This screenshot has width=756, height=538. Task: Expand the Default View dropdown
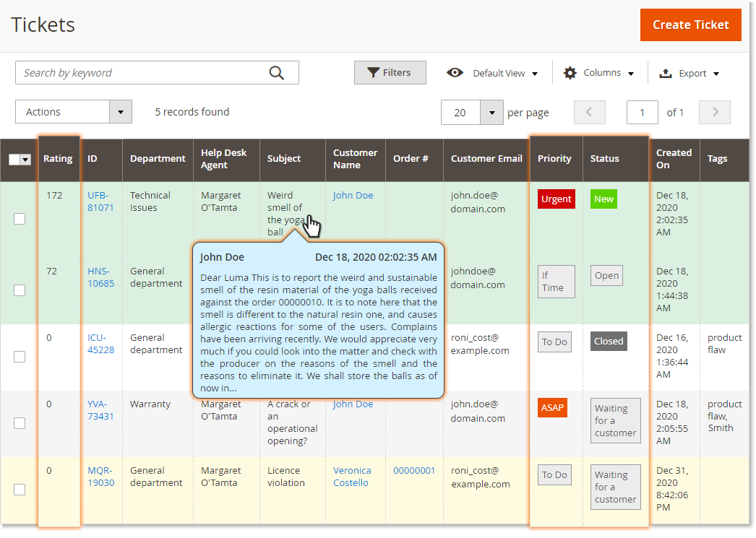click(535, 74)
